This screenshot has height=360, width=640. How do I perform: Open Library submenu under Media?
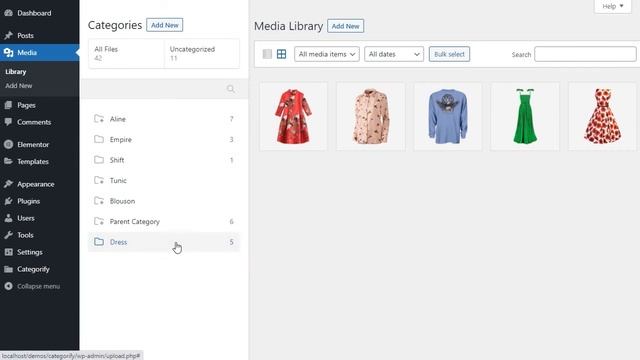16,72
